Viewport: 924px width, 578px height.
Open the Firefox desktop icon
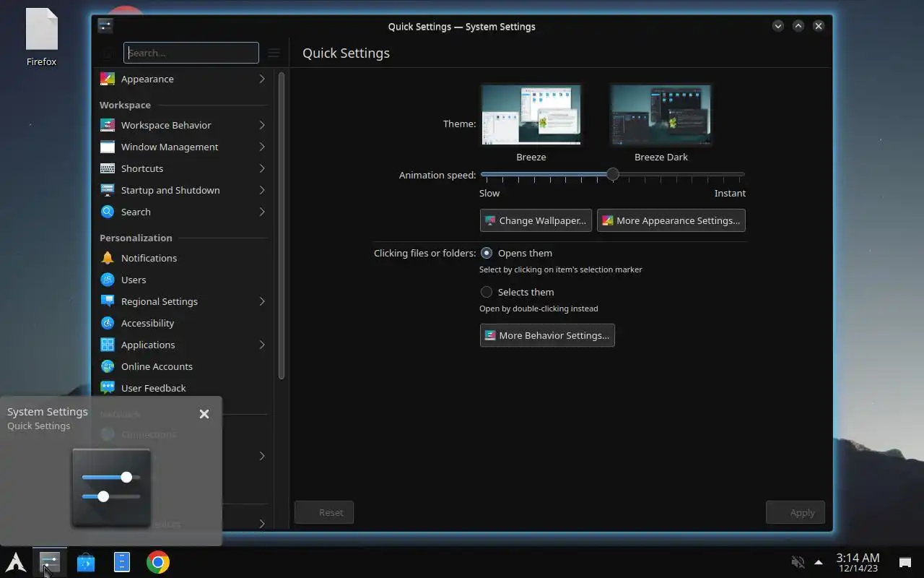[x=41, y=38]
